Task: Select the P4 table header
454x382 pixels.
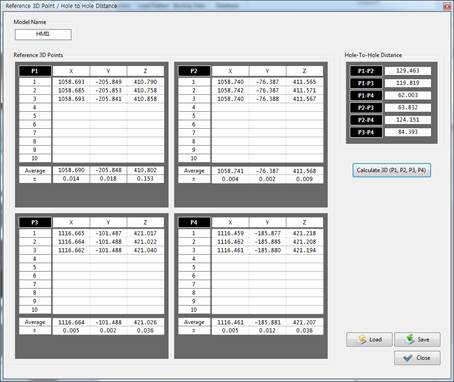Action: [x=194, y=222]
